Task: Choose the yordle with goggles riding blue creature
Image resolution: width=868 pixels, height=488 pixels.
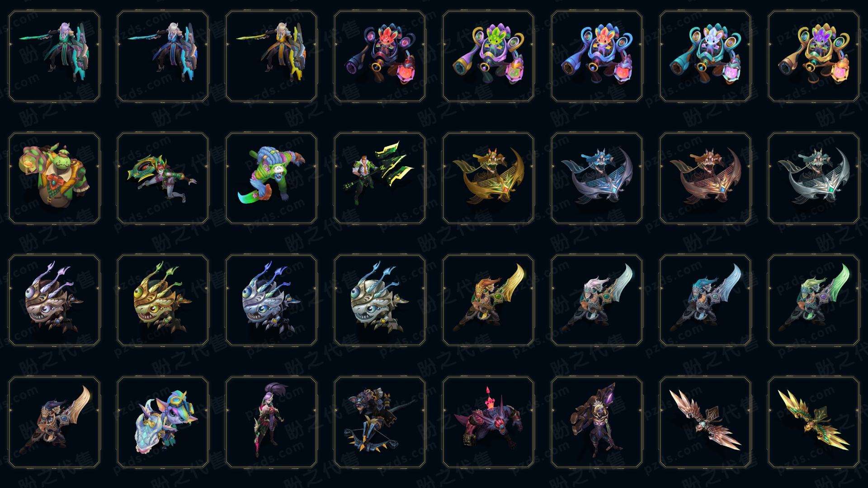Action: pos(163,422)
